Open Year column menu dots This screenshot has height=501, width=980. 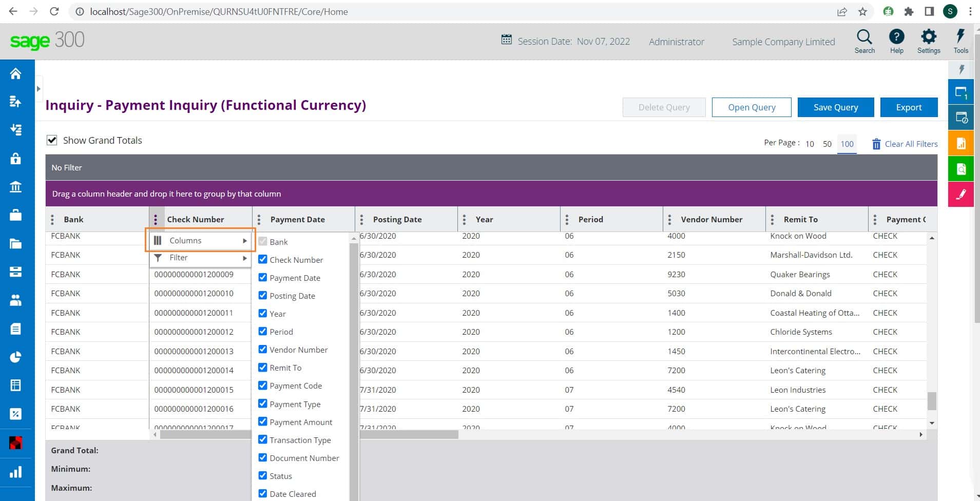point(464,220)
